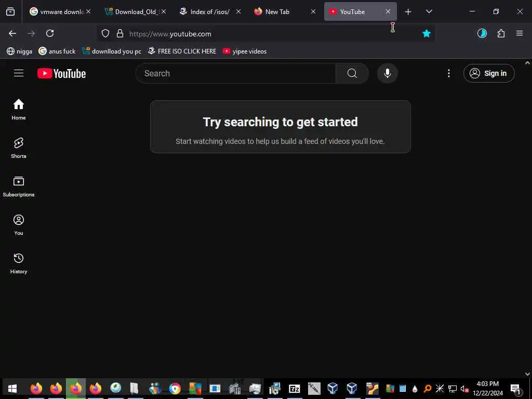Open the 7-Zip icon in the taskbar
This screenshot has height=399, width=532.
click(294, 389)
